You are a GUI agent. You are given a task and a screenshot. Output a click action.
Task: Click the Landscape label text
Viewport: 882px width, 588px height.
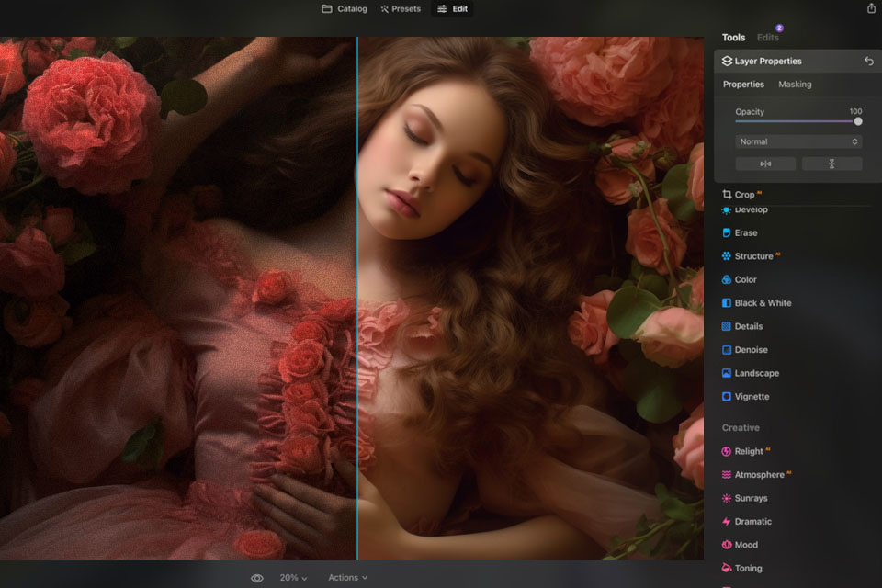coord(756,373)
